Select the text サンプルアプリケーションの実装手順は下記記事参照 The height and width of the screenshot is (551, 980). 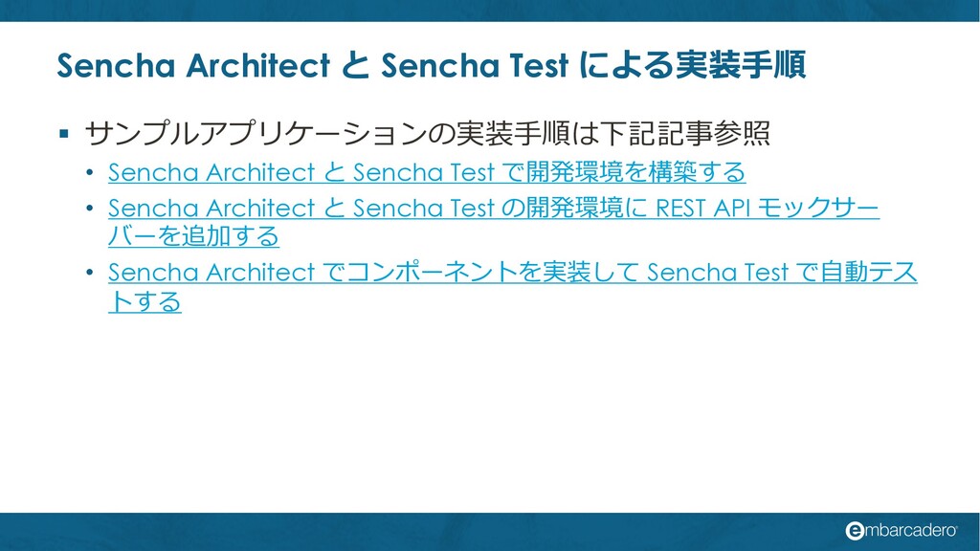point(428,133)
